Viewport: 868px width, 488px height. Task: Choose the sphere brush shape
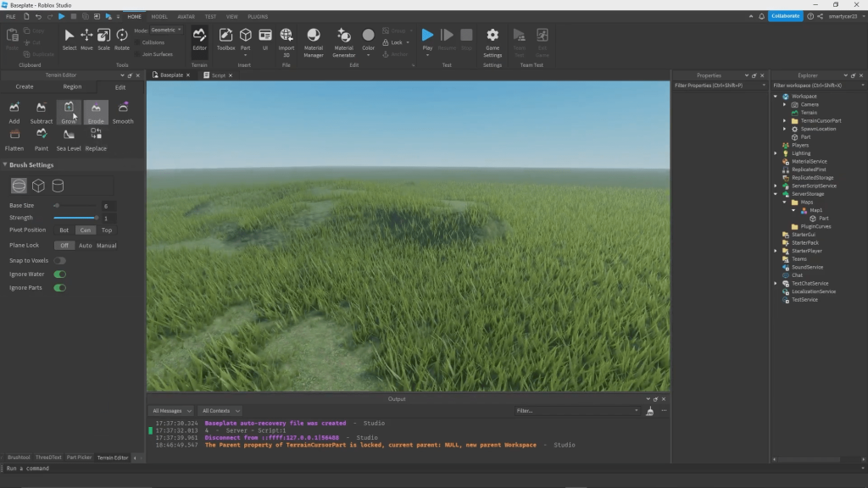click(x=19, y=186)
